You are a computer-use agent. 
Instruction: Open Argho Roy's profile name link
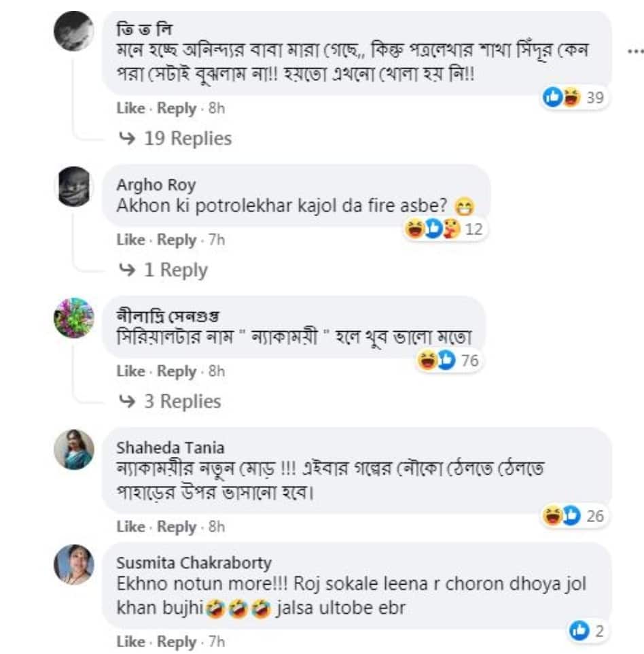156,185
